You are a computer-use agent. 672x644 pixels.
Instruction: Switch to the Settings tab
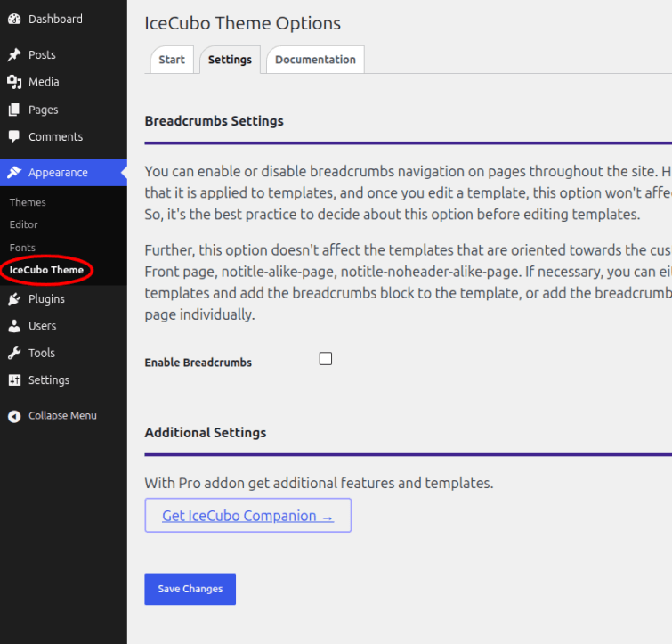click(231, 60)
